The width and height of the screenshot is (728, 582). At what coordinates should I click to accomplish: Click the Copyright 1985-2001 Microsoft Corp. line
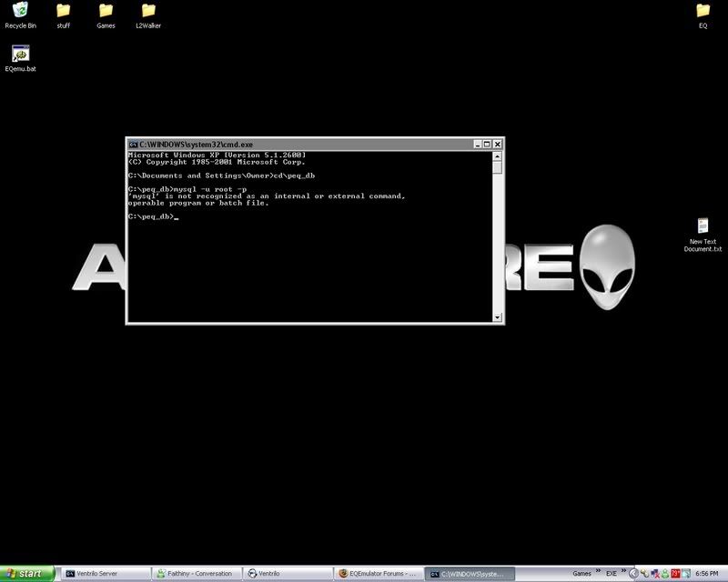coord(217,162)
